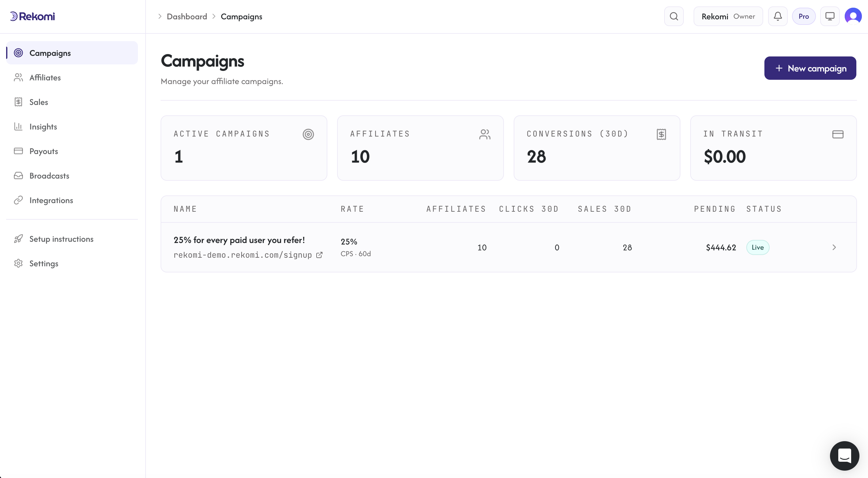Open Sales in the sidebar
The width and height of the screenshot is (868, 478).
point(72,102)
